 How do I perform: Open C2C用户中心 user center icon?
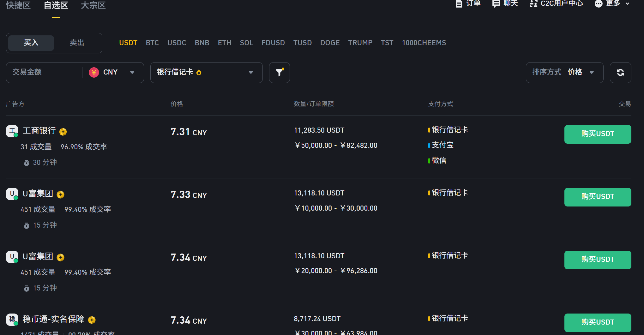point(533,3)
